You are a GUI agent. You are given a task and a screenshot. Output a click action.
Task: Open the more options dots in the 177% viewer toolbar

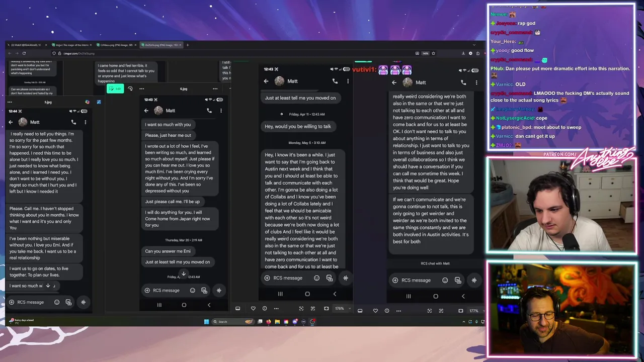[x=398, y=311]
